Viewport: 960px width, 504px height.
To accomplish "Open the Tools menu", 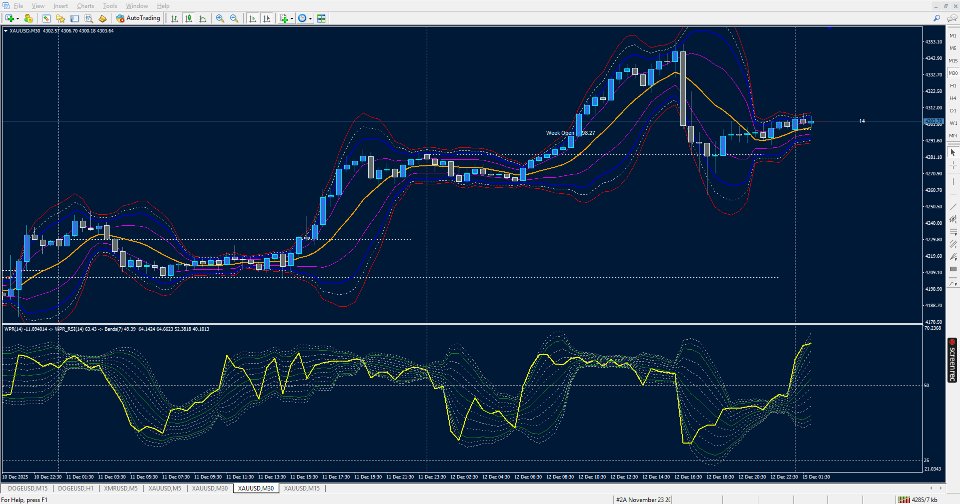I will point(110,6).
